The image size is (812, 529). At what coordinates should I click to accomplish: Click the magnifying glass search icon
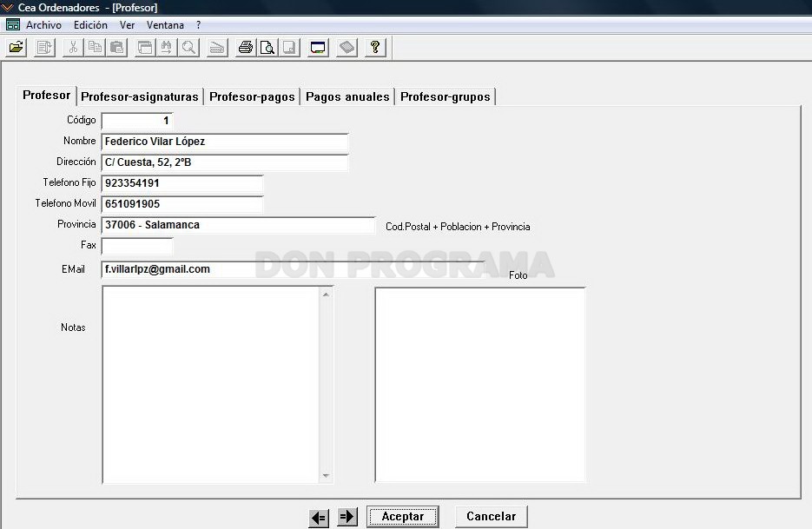tap(189, 48)
